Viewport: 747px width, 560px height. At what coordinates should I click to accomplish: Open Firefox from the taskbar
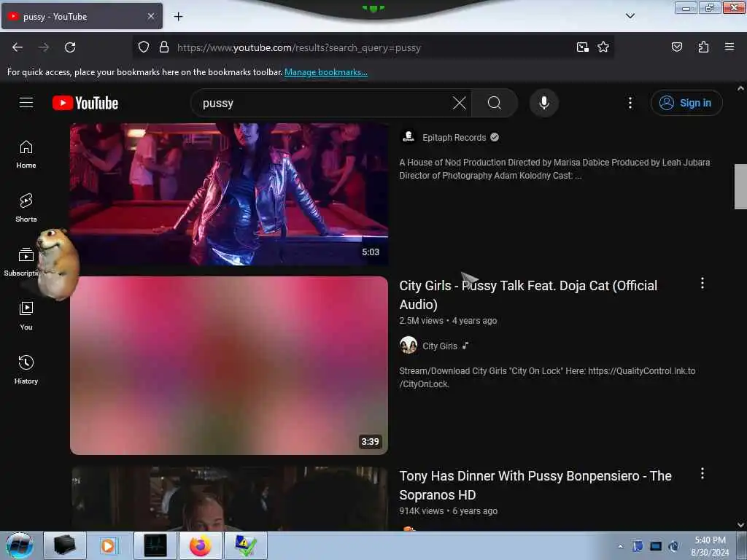(201, 545)
